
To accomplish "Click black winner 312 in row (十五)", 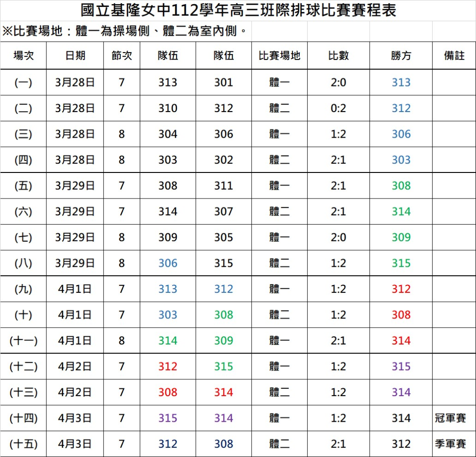I will coord(401,444).
